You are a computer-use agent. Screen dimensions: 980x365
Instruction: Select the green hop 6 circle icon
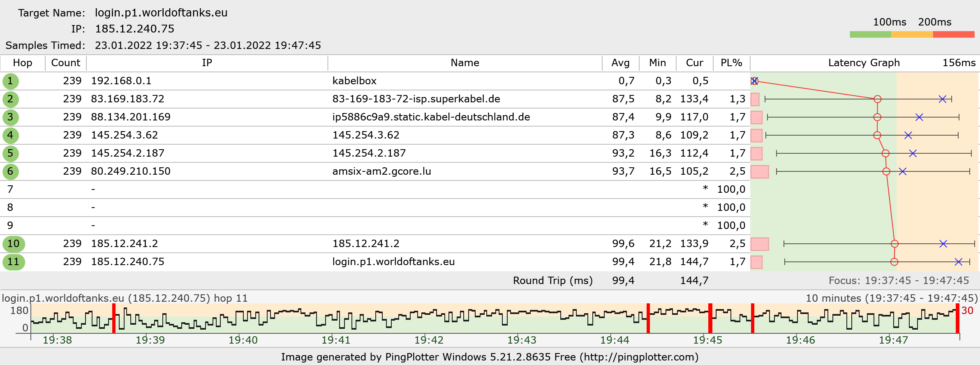tap(10, 171)
